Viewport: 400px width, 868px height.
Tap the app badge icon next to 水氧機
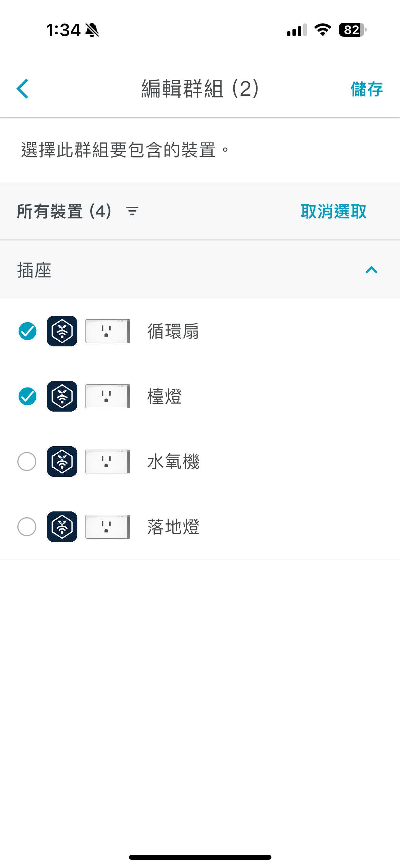click(x=62, y=462)
